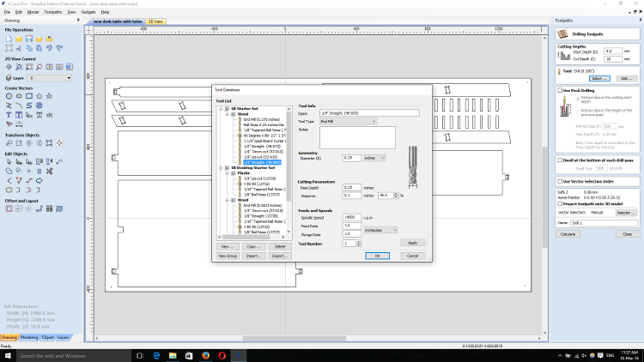Click the Save file icon in File Operations
Viewport: 644px width, 362px height.
point(29,39)
